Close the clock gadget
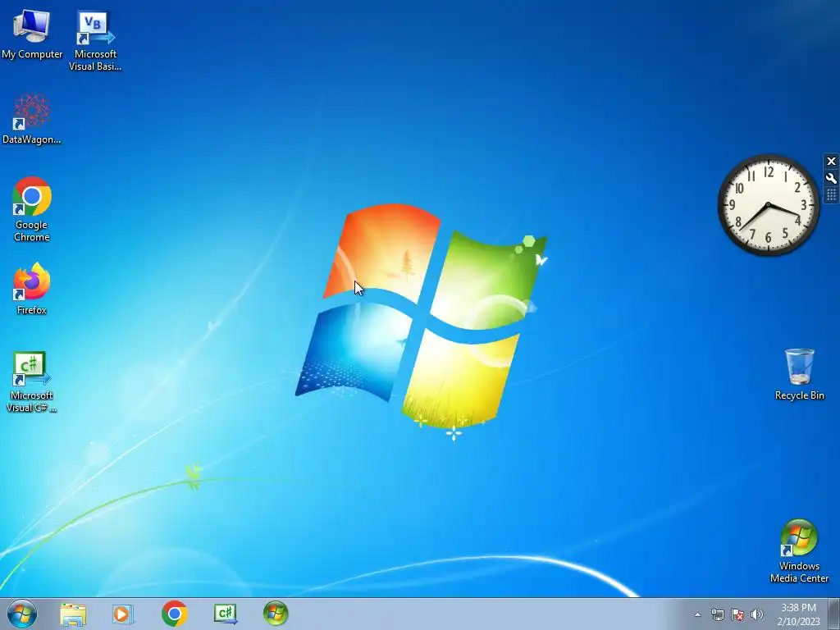Image resolution: width=840 pixels, height=630 pixels. click(x=831, y=162)
